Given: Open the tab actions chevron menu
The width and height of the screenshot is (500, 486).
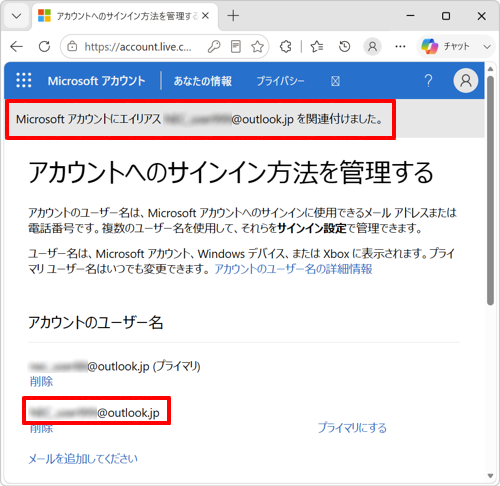Looking at the screenshot, I should pos(17,16).
